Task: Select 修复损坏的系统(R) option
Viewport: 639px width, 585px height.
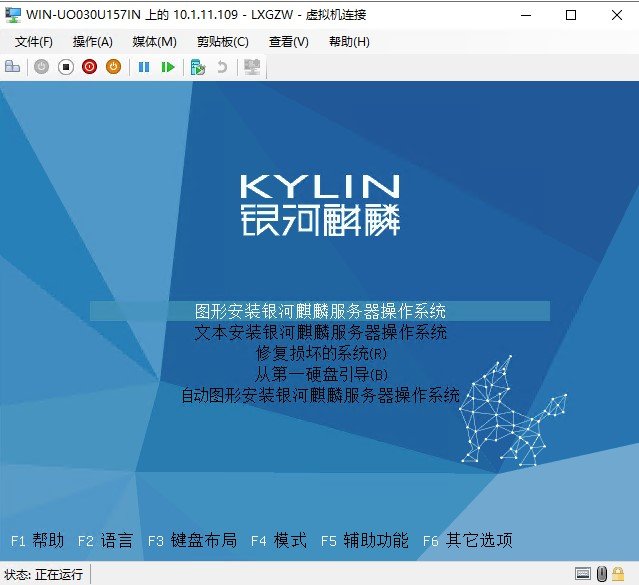Action: [321, 353]
